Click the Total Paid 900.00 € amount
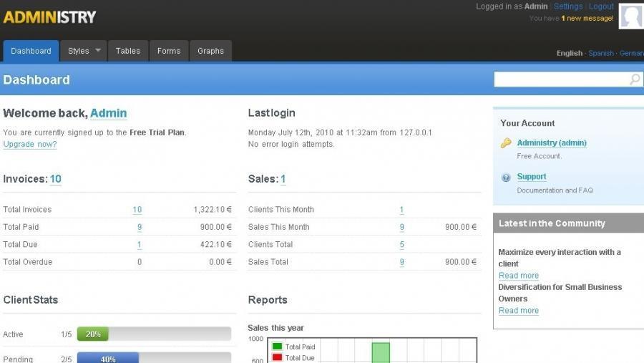The image size is (644, 363). (x=216, y=228)
